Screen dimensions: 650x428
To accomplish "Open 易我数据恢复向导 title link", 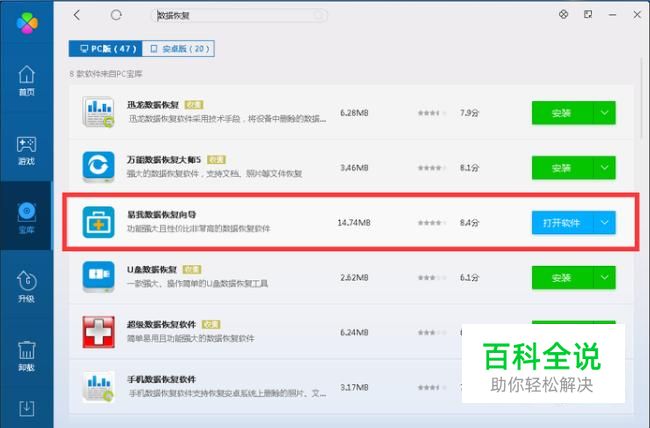I will pos(161,214).
